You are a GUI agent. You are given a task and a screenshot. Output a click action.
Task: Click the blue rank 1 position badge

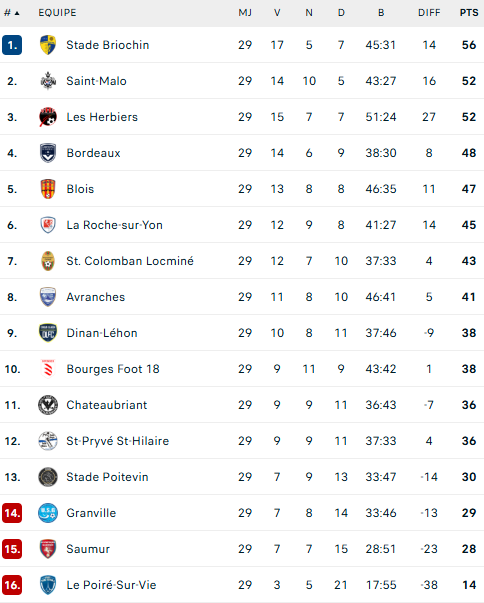(12, 45)
